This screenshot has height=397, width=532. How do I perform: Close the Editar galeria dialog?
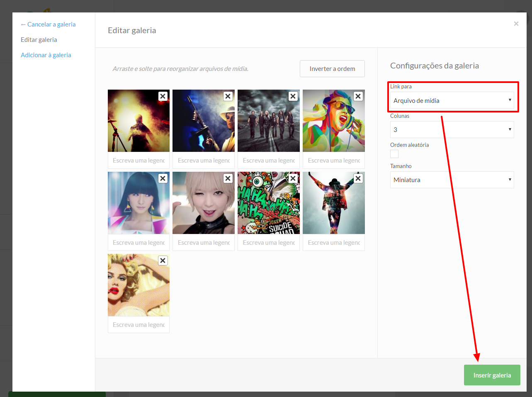click(x=516, y=24)
